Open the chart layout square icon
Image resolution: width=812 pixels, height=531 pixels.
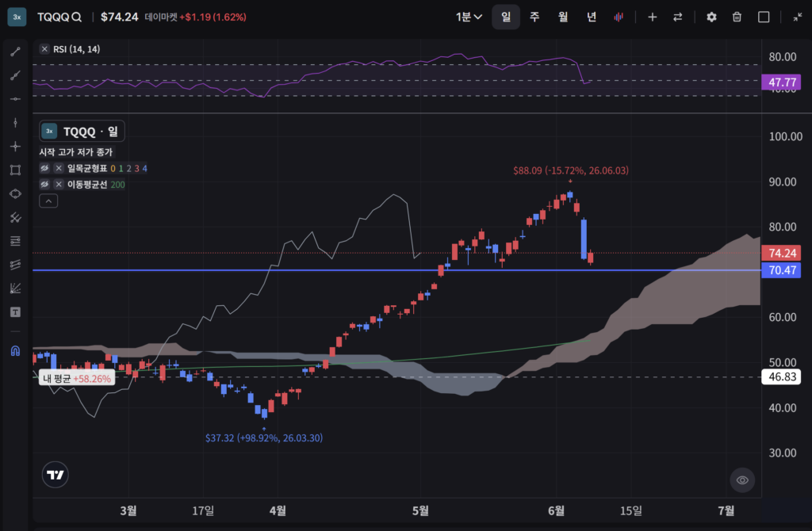(764, 17)
